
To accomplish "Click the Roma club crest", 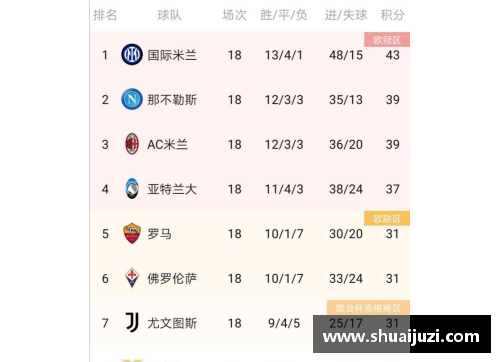I will (x=132, y=233).
